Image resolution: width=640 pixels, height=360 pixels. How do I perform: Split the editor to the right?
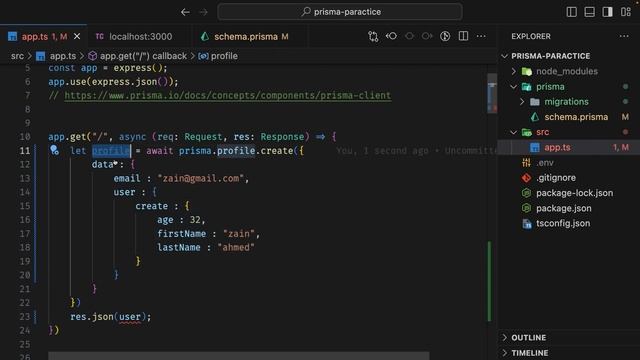(x=463, y=36)
